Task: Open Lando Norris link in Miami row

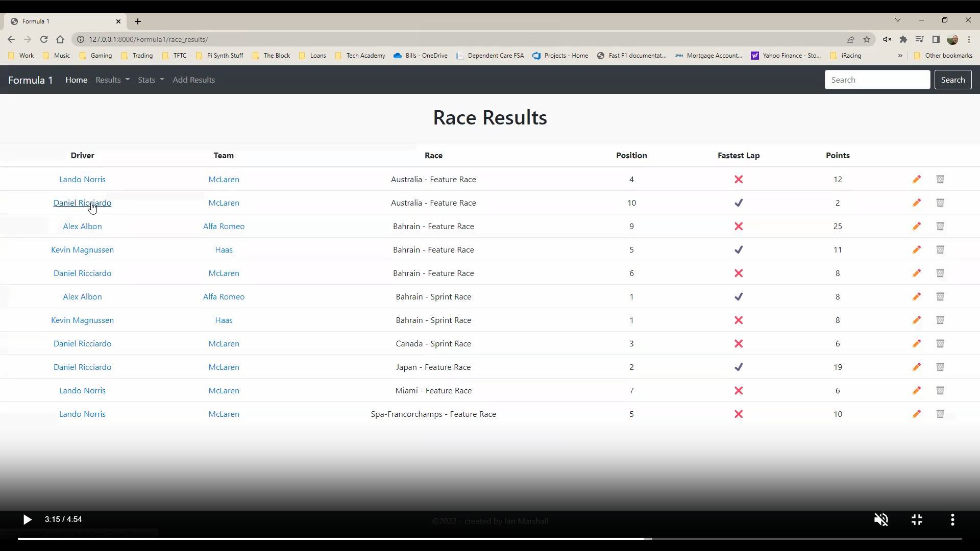Action: pyautogui.click(x=82, y=390)
